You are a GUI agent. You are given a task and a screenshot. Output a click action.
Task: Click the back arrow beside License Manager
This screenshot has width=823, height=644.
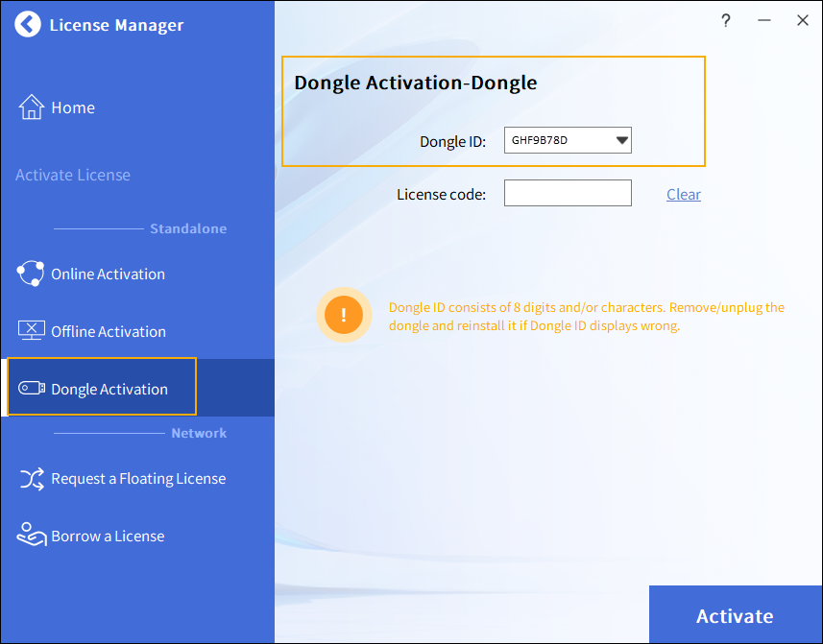click(x=29, y=25)
